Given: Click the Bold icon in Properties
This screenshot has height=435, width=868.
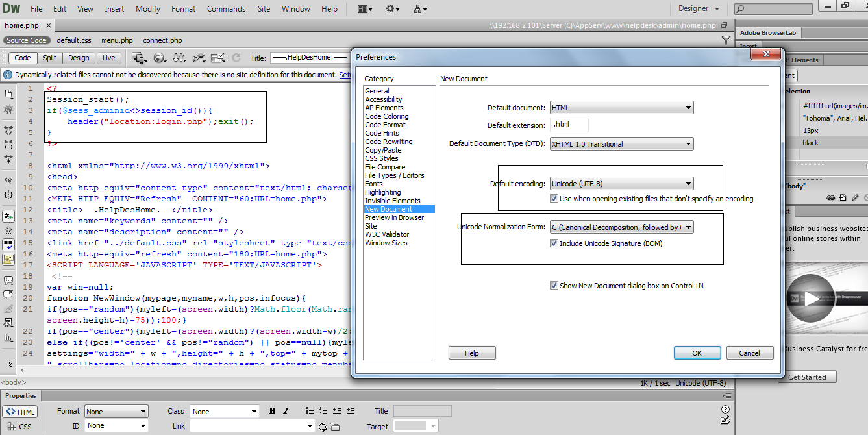Looking at the screenshot, I should (273, 411).
